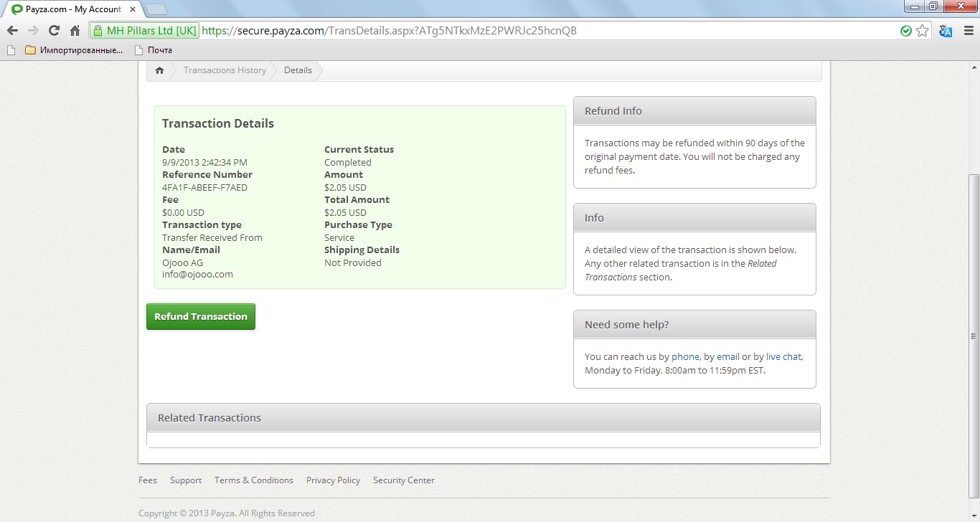Click the vertical scrollbar thumb

(974, 336)
